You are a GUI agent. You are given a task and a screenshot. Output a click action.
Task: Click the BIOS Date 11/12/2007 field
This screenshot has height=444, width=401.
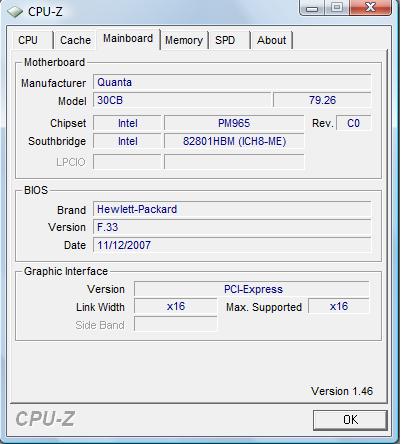coord(232,245)
